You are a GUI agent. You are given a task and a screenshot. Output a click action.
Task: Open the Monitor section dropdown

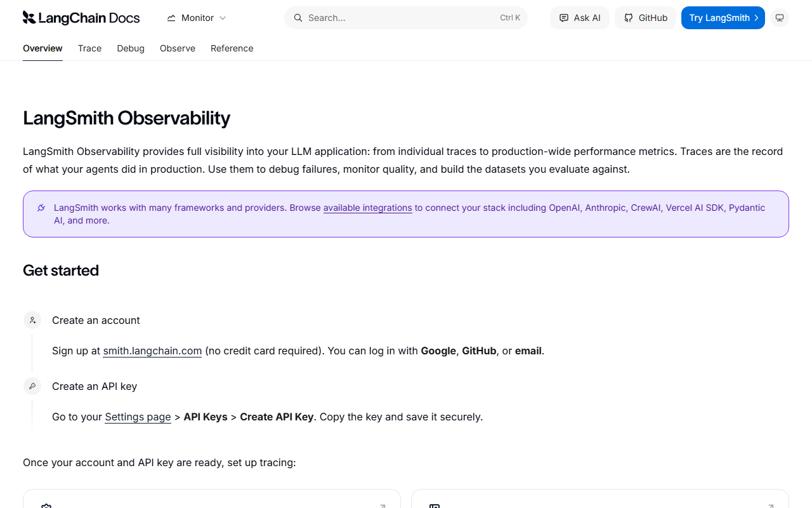click(197, 18)
